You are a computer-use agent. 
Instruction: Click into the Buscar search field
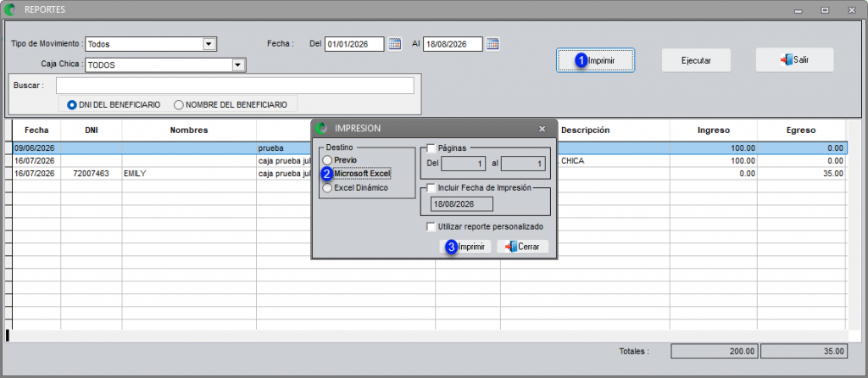pyautogui.click(x=235, y=86)
